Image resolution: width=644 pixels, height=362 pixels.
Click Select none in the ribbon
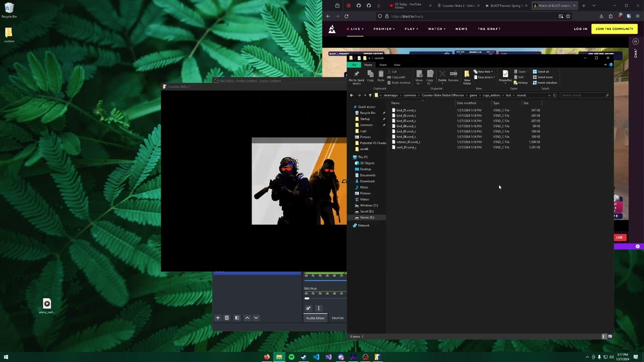[542, 77]
